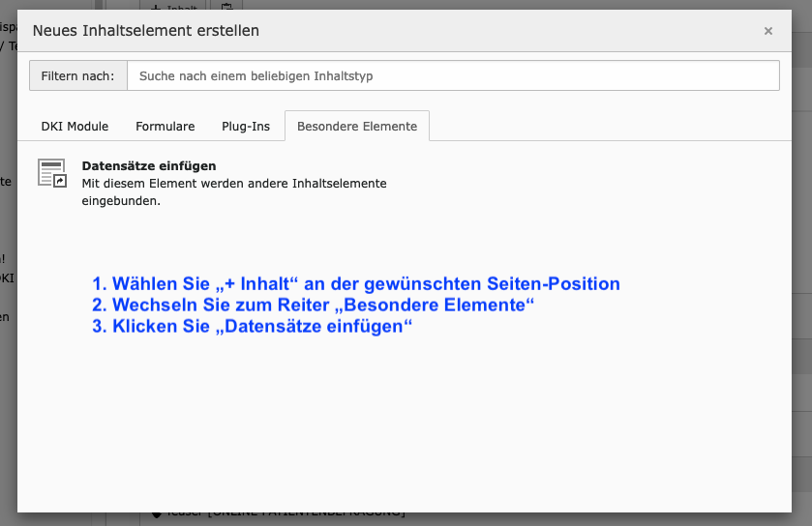Click the Filtern nach label
This screenshot has height=526, width=812.
click(78, 75)
